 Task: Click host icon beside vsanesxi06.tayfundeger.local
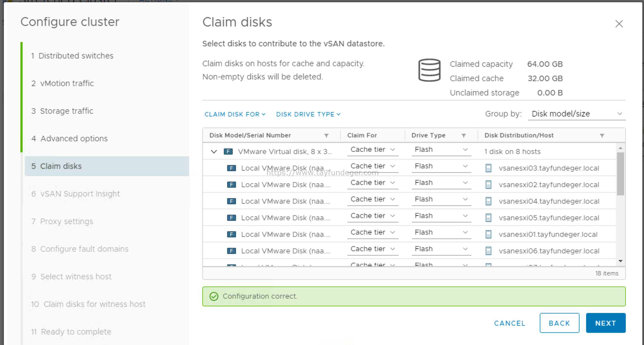[488, 251]
